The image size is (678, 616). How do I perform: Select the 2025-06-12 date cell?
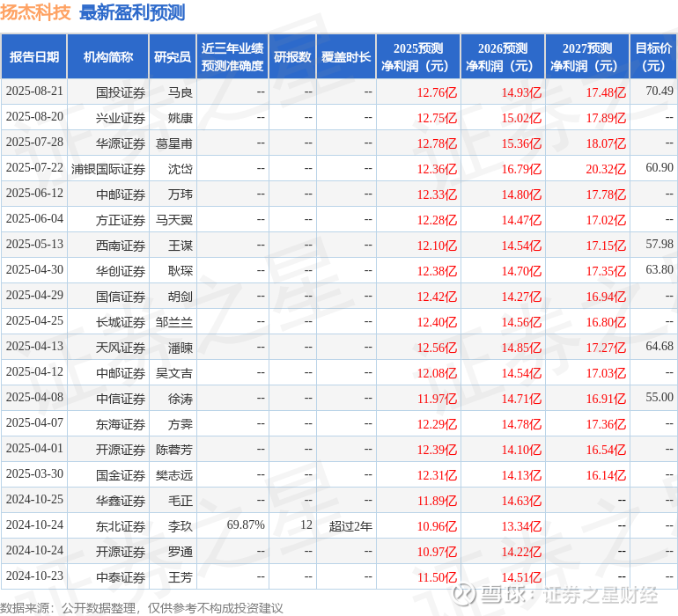tap(34, 194)
